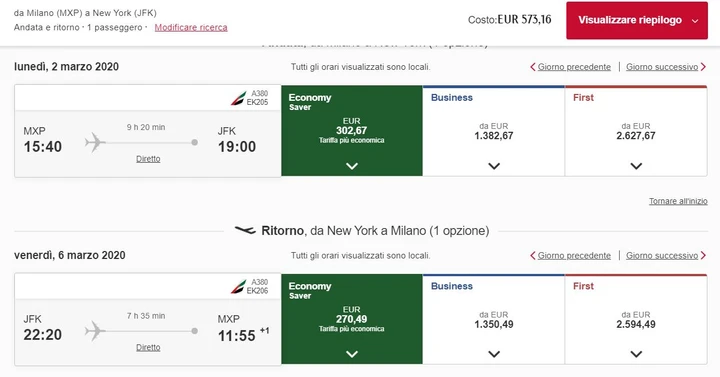This screenshot has height=377, width=720.
Task: Click the Ritorno section airplane icon
Action: [245, 230]
